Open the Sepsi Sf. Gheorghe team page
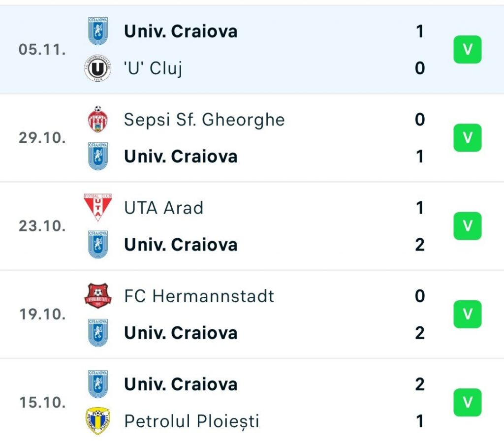This screenshot has width=504, height=444. click(204, 119)
